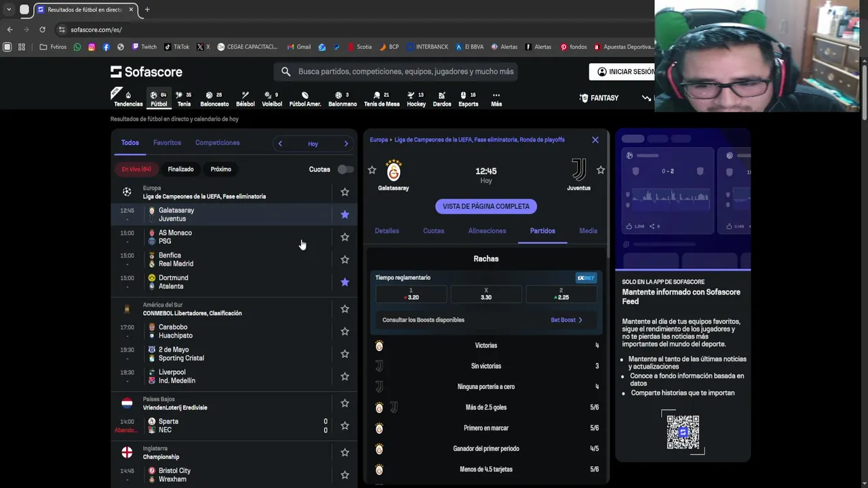
Task: Click the search magnifier icon
Action: [x=285, y=71]
